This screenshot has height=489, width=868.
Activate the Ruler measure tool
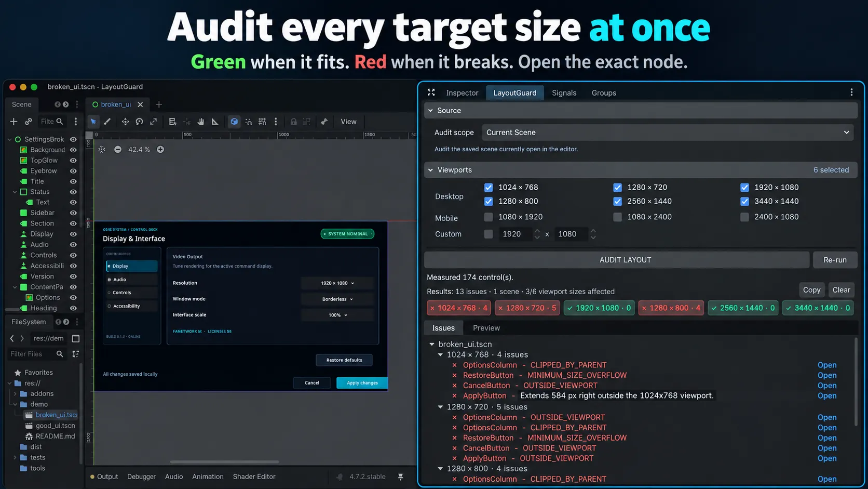215,122
